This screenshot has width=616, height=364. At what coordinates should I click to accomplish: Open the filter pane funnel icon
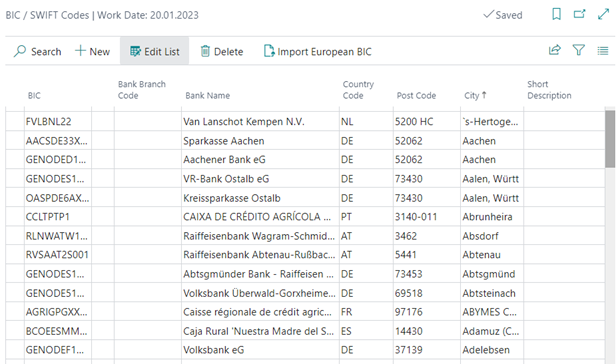coord(579,50)
